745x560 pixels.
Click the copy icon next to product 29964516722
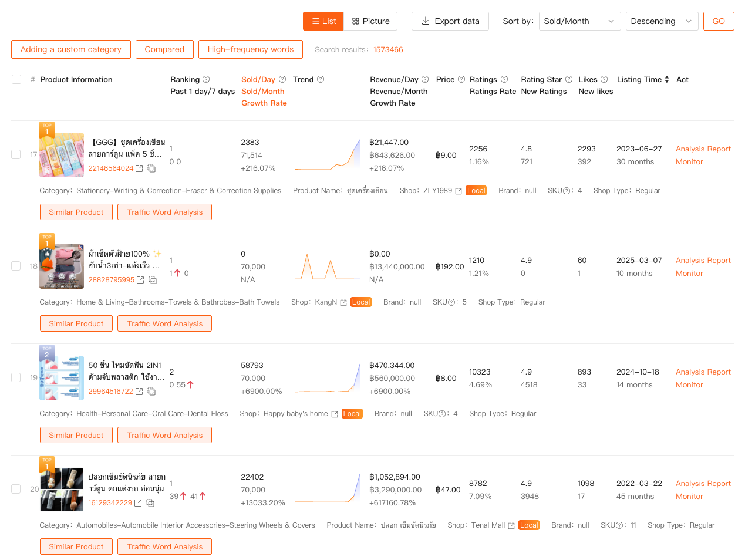click(151, 392)
